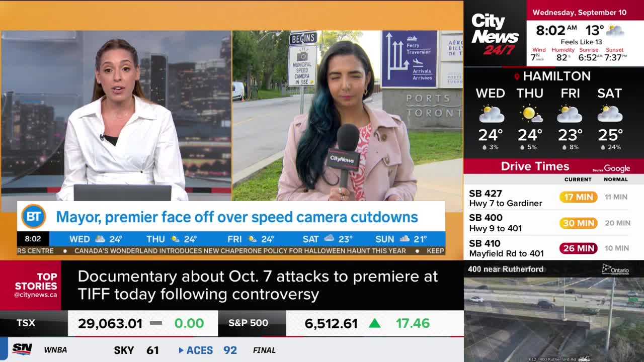Click the 17 MIN yellow drive time badge
The image size is (644, 362).
579,197
